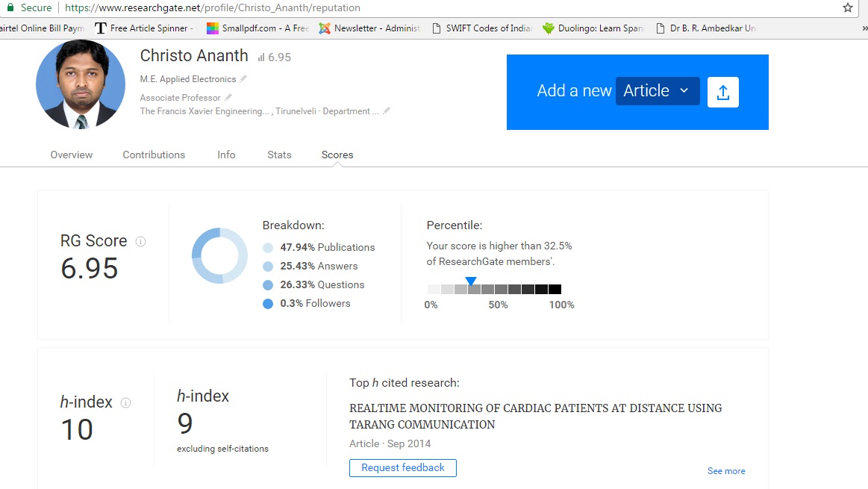
Task: Click the Article · Sep 2014 text
Action: coord(390,443)
